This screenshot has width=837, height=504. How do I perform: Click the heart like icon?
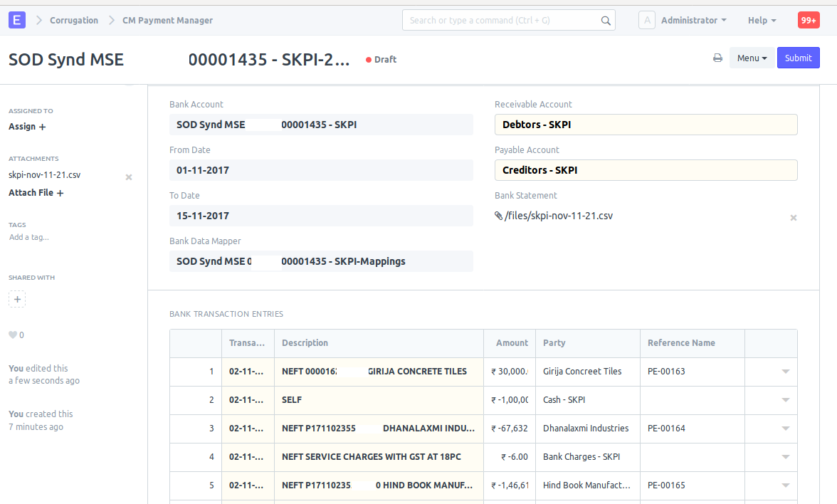[13, 335]
